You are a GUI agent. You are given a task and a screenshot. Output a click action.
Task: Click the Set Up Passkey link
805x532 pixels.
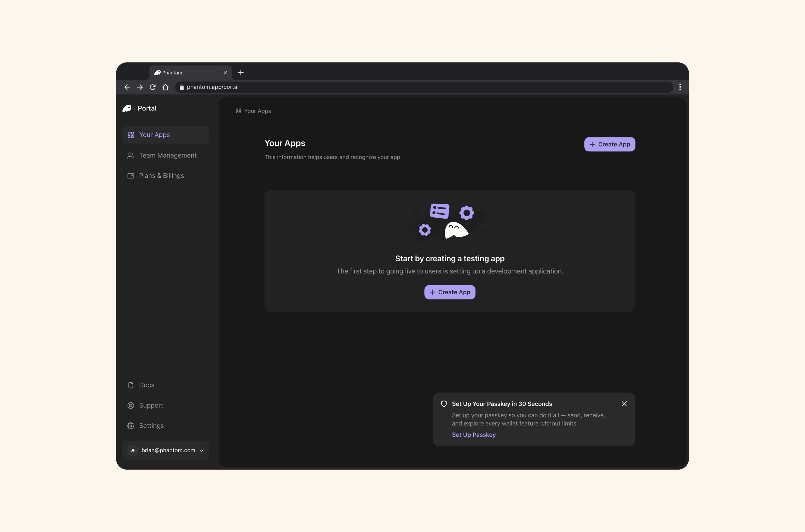(474, 435)
